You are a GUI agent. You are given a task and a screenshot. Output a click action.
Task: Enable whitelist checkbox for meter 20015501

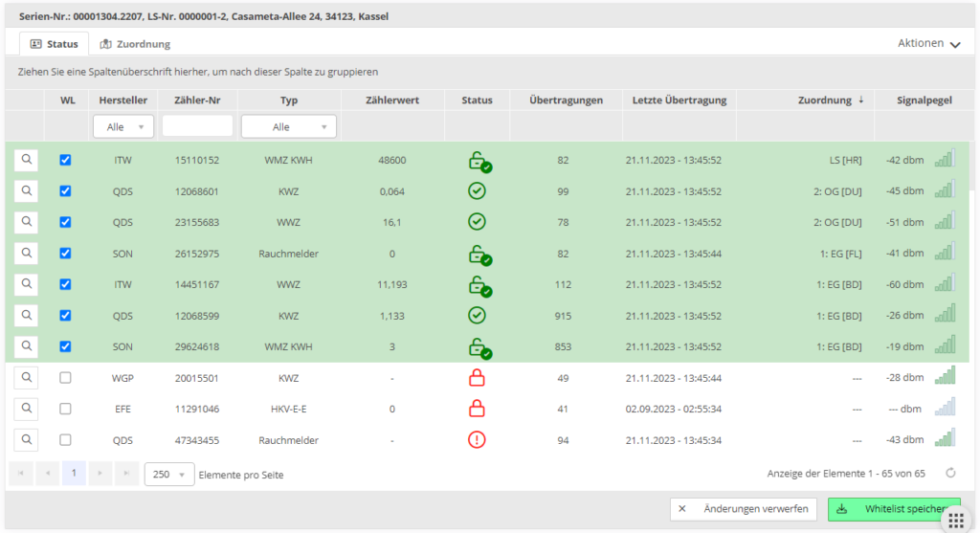point(65,378)
